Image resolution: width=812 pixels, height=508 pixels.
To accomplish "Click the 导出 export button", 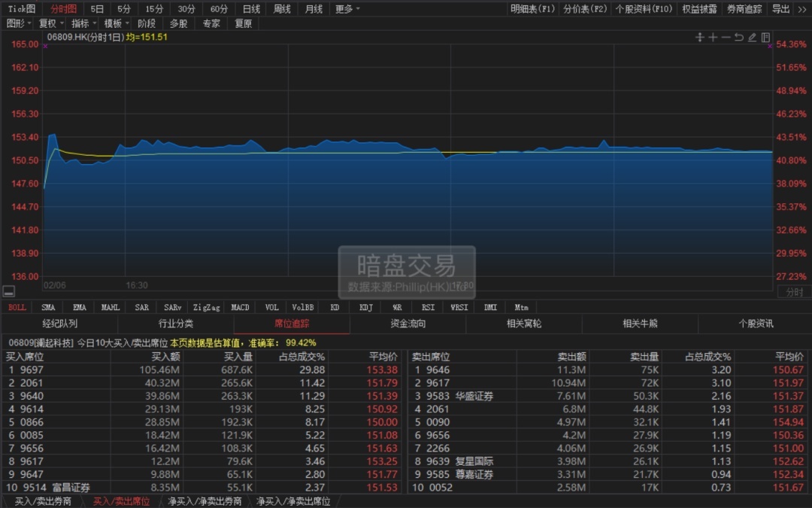I will pos(781,9).
